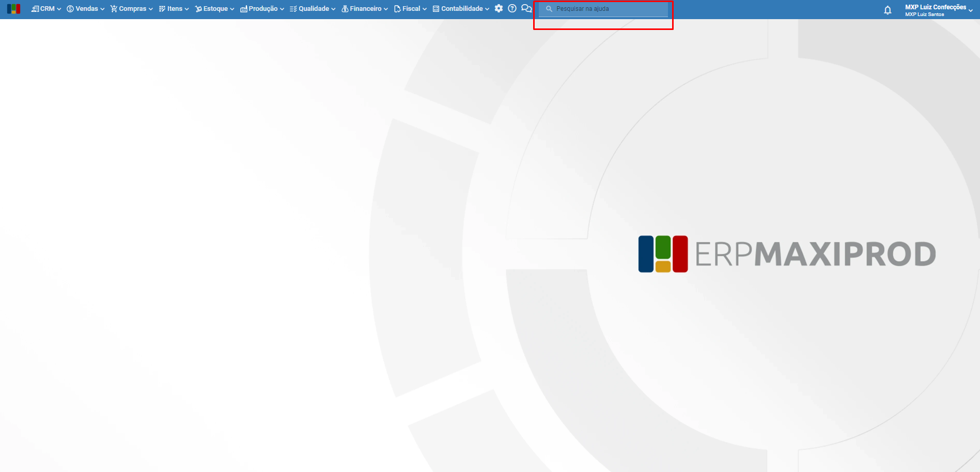
Task: Open the Qualidade menu
Action: pyautogui.click(x=313, y=9)
